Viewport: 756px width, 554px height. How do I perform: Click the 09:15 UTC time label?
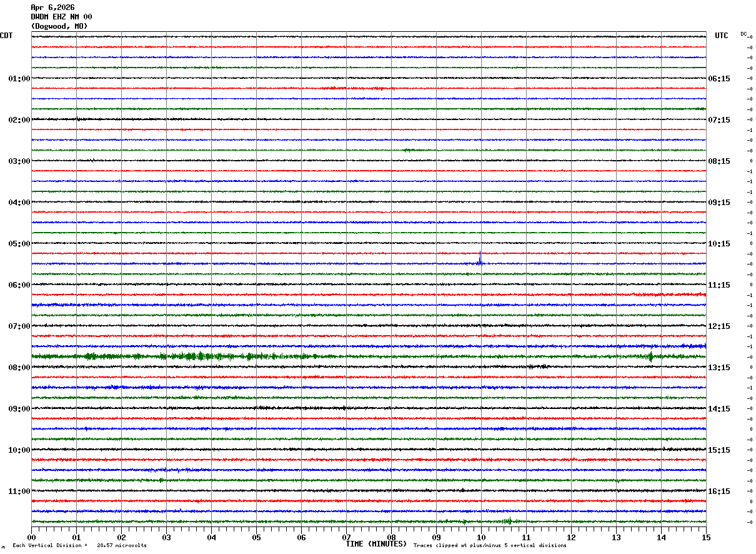(x=719, y=203)
